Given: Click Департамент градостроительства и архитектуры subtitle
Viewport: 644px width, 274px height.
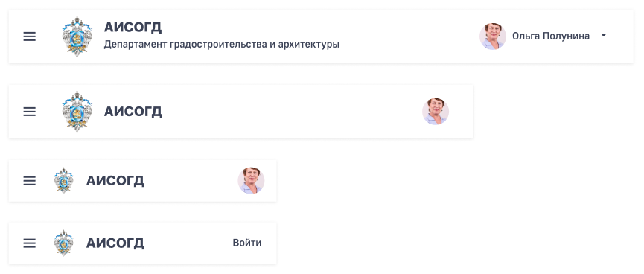Looking at the screenshot, I should tap(221, 45).
